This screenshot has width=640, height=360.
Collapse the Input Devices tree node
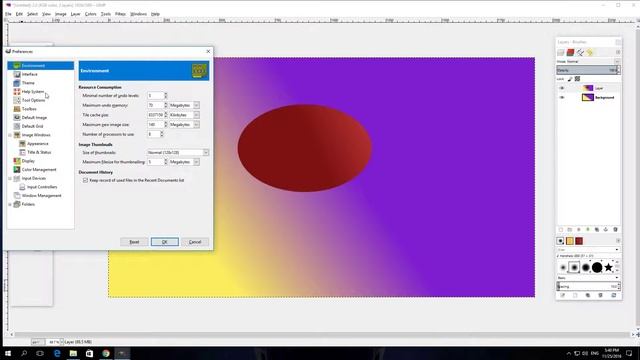(x=10, y=178)
